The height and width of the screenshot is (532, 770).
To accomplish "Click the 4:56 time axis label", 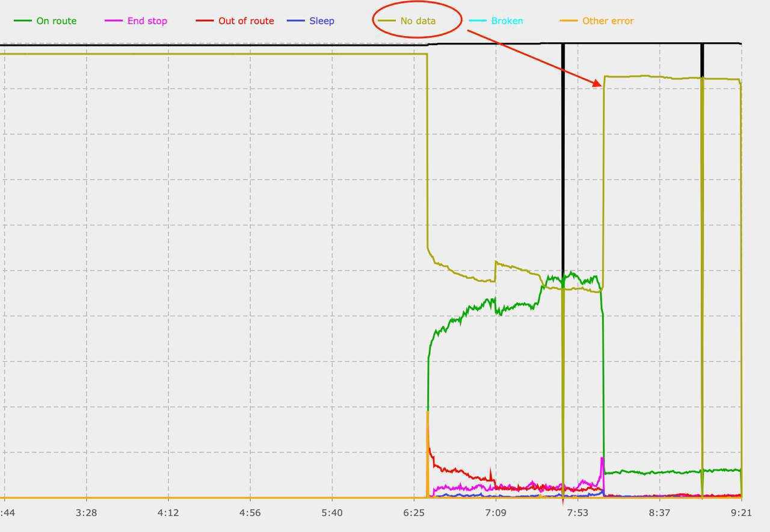I will coord(250,513).
